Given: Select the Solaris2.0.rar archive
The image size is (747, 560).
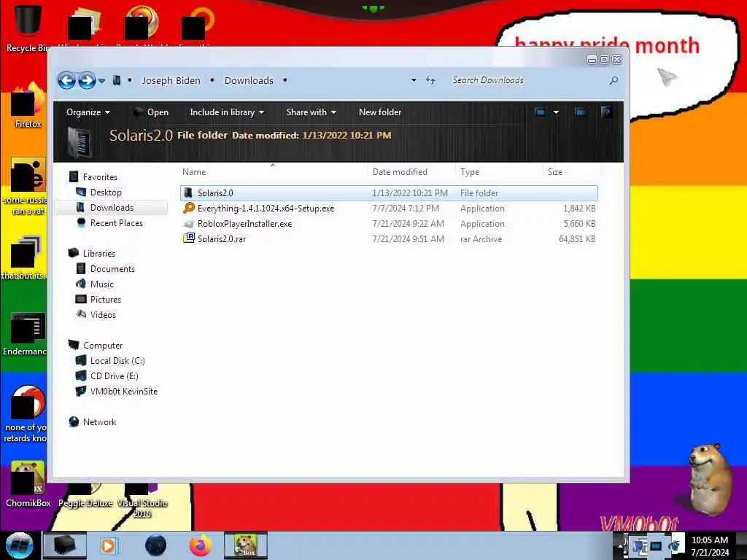Looking at the screenshot, I should [389, 239].
